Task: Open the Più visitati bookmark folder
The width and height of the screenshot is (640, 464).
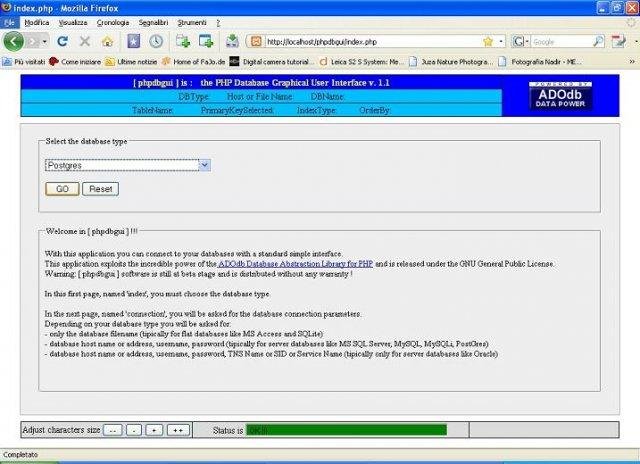Action: [x=24, y=62]
